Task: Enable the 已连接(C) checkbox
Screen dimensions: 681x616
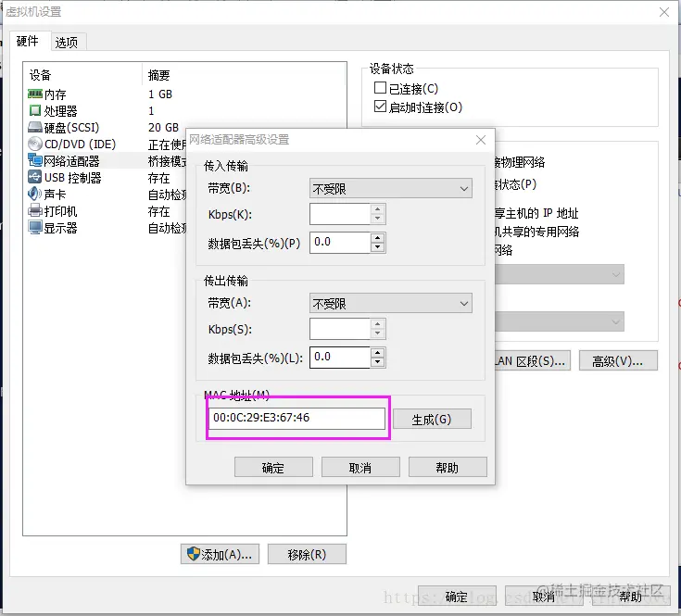Action: [x=380, y=88]
